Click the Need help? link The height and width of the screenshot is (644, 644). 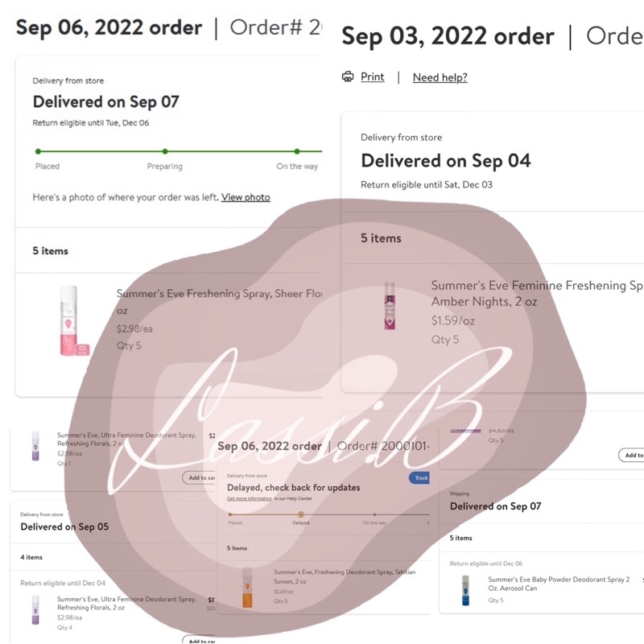click(x=440, y=78)
